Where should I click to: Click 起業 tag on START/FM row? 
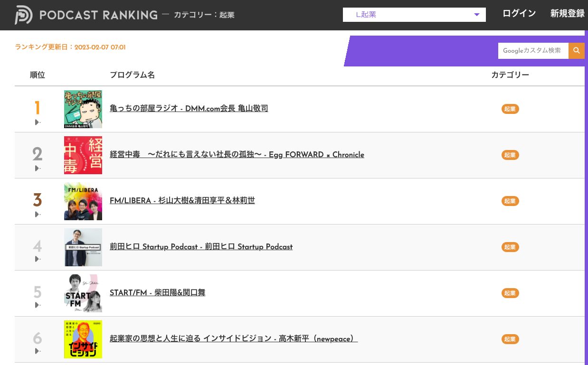510,293
